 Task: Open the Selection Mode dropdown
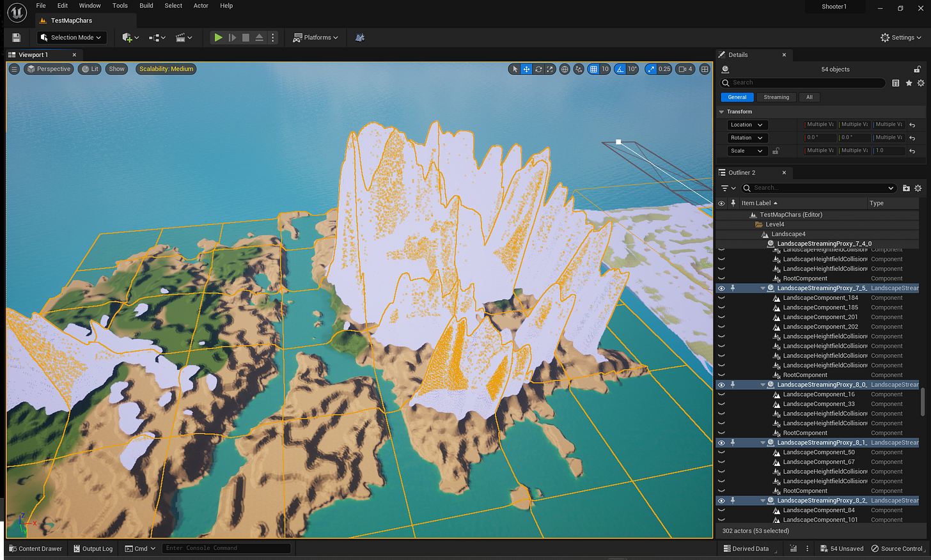tap(70, 37)
